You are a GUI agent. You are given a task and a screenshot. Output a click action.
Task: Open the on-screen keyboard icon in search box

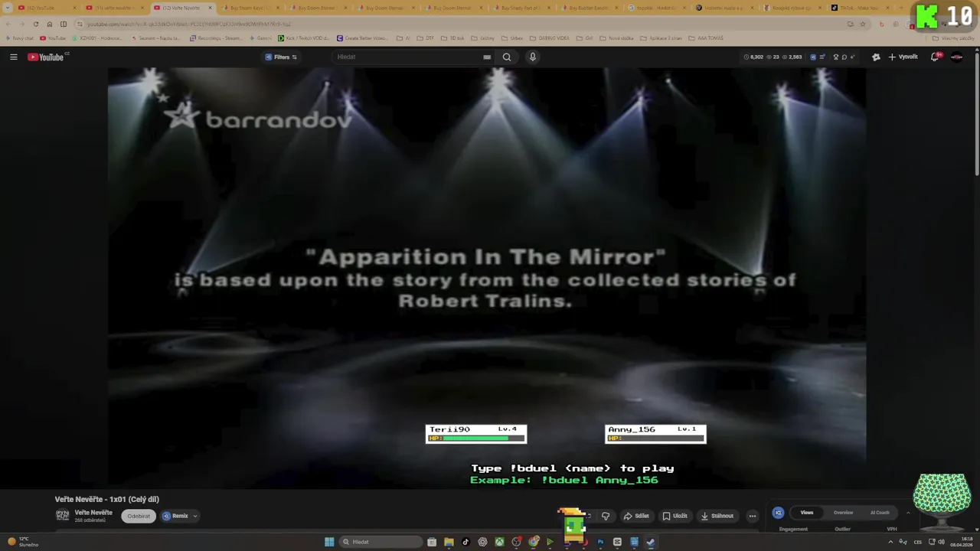pos(487,57)
